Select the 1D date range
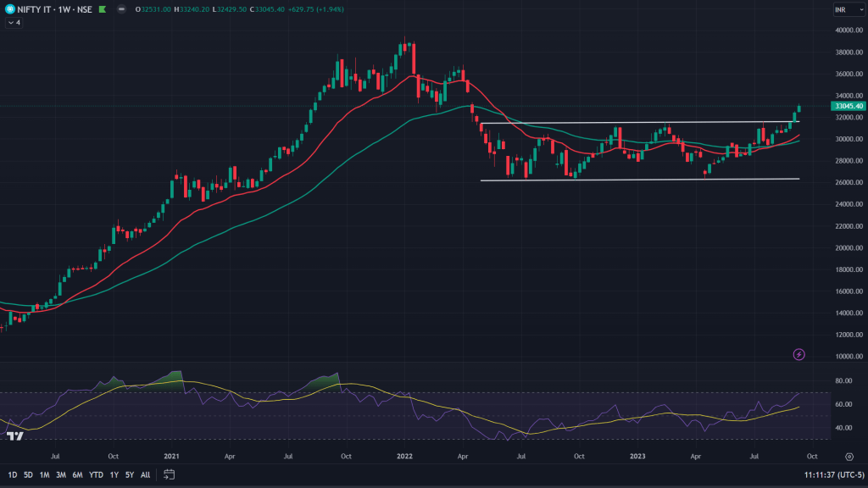Viewport: 868px width, 488px height. coord(13,474)
